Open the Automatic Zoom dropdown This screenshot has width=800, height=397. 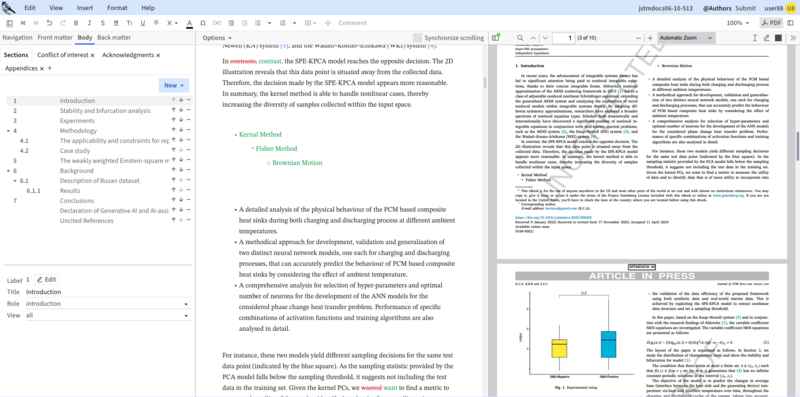point(686,38)
